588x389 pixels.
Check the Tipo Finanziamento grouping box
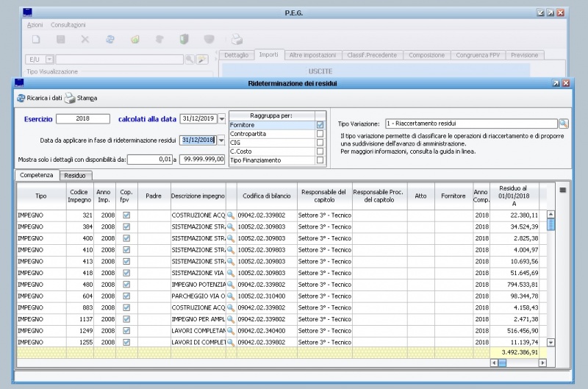pos(320,160)
